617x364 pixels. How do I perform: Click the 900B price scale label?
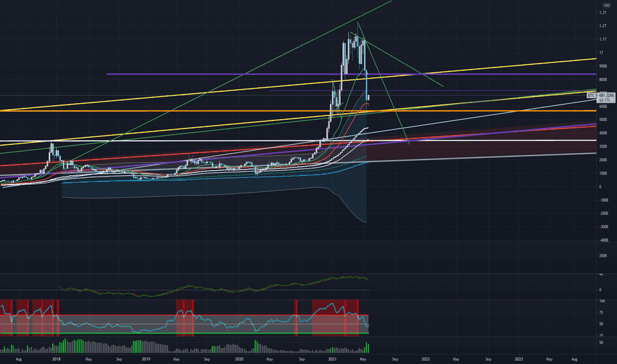click(603, 66)
